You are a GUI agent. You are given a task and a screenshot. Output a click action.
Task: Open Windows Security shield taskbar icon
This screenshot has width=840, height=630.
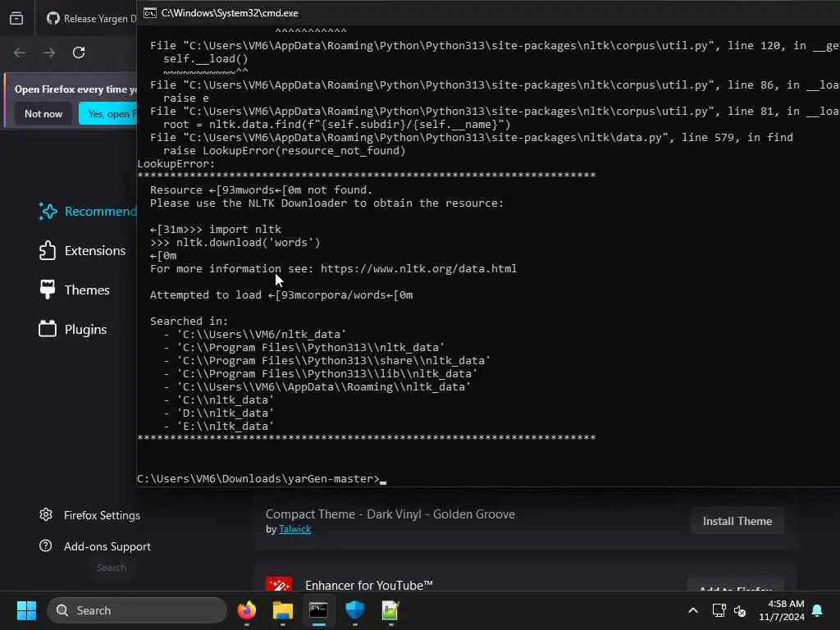(x=354, y=610)
